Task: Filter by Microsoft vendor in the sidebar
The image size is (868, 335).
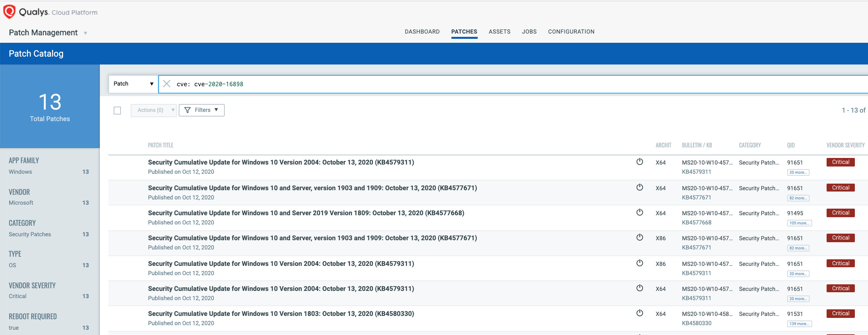Action: (21, 202)
